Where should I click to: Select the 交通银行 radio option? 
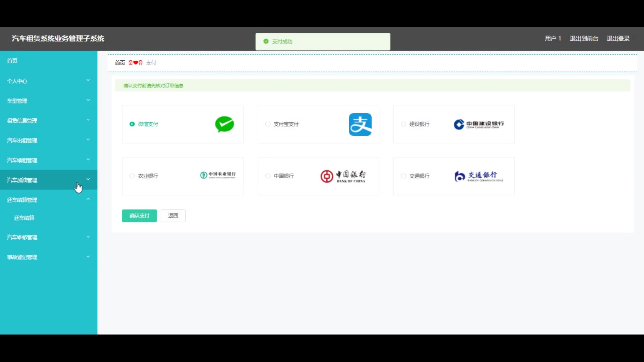tap(404, 176)
